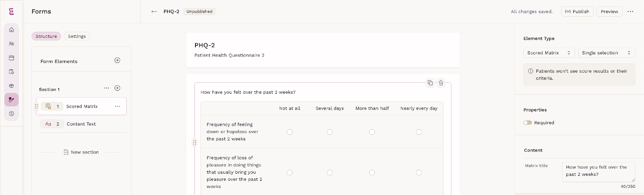This screenshot has height=195, width=644.
Task: Select the Structure tab
Action: tap(46, 36)
